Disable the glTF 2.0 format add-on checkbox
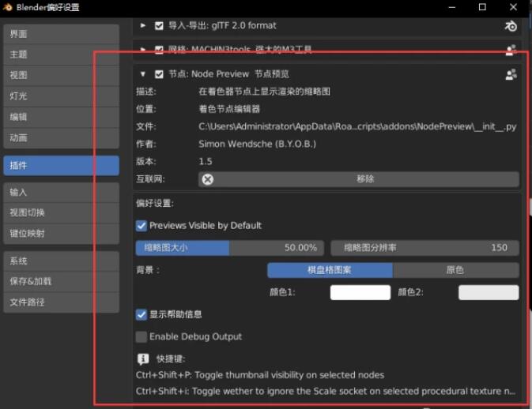The height and width of the screenshot is (409, 532). pos(159,26)
